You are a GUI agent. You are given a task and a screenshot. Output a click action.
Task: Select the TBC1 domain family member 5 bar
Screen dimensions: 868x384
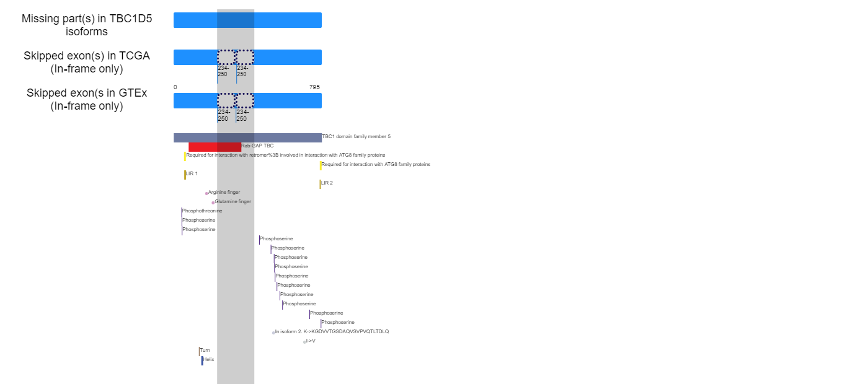[x=247, y=137]
